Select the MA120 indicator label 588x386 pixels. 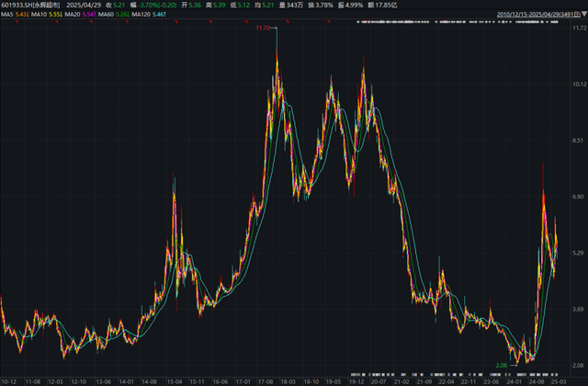[x=141, y=15]
